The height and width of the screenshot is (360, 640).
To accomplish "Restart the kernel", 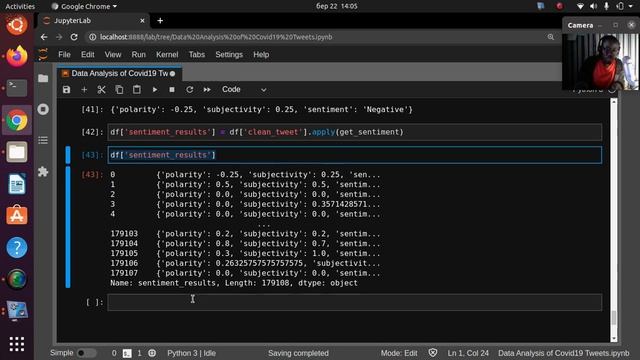I will coord(189,89).
